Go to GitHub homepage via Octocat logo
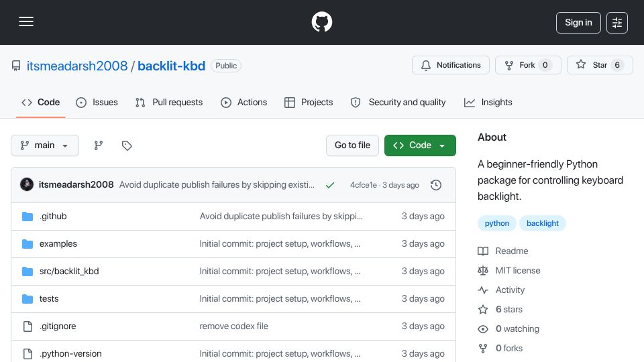 coord(321,21)
